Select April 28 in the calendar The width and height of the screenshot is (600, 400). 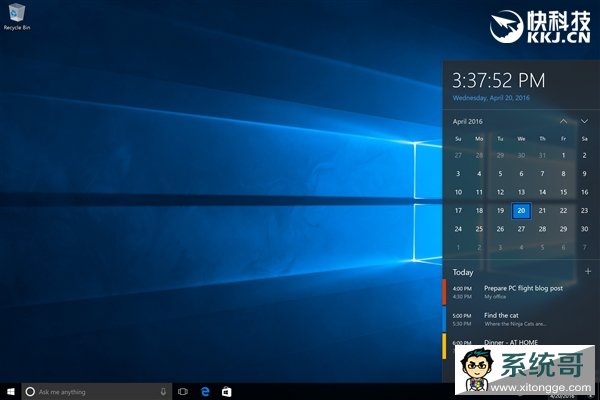(542, 229)
